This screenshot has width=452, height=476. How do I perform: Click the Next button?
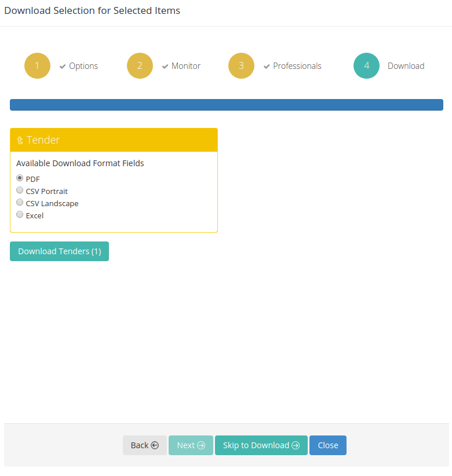(x=191, y=445)
